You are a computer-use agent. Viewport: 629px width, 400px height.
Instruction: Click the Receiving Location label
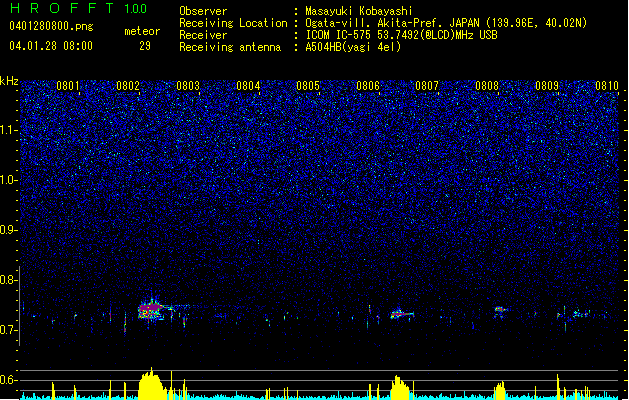pyautogui.click(x=233, y=23)
